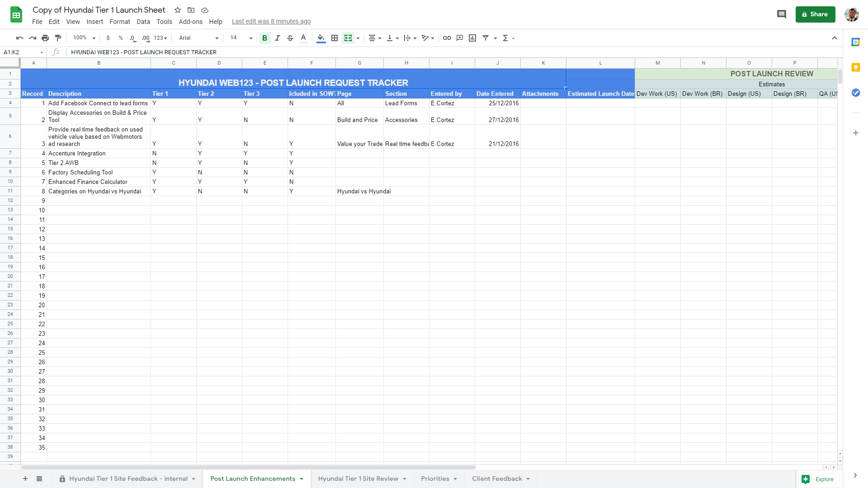The image size is (868, 488).
Task: Click the Insert link icon
Action: tap(447, 38)
